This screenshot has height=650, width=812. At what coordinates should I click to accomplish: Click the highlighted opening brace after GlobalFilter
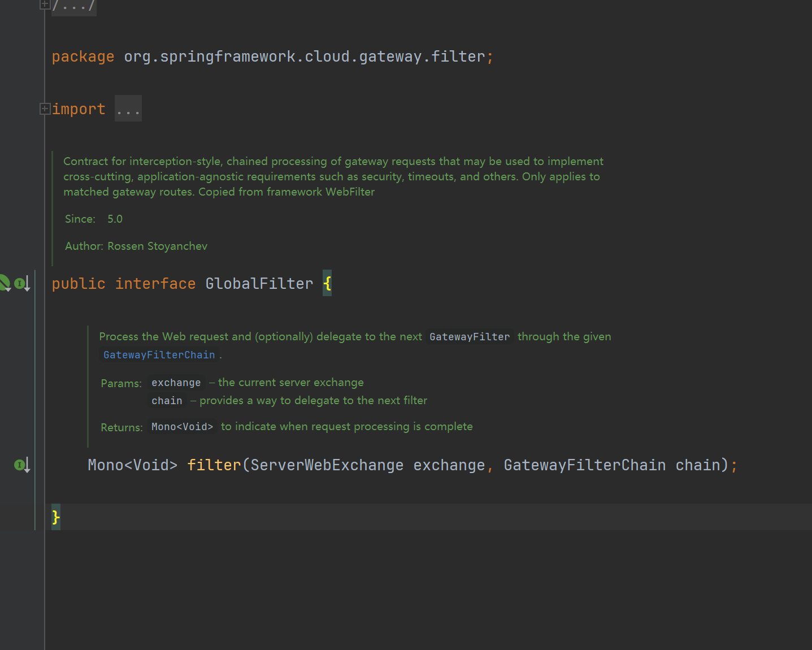click(327, 283)
